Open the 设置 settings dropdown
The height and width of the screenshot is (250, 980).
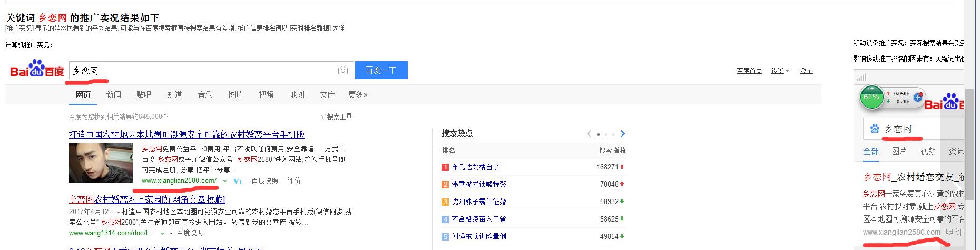pyautogui.click(x=780, y=71)
